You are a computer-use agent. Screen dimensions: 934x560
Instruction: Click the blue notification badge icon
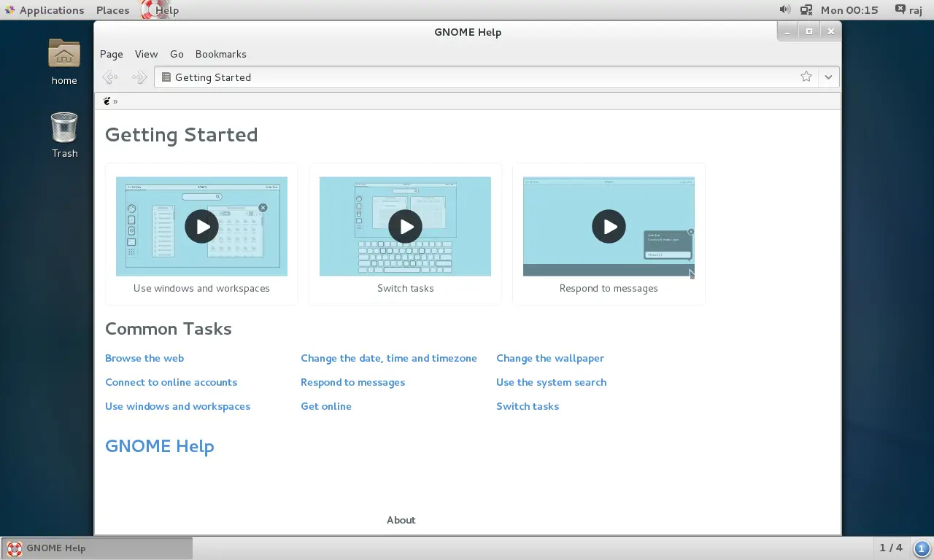[921, 548]
